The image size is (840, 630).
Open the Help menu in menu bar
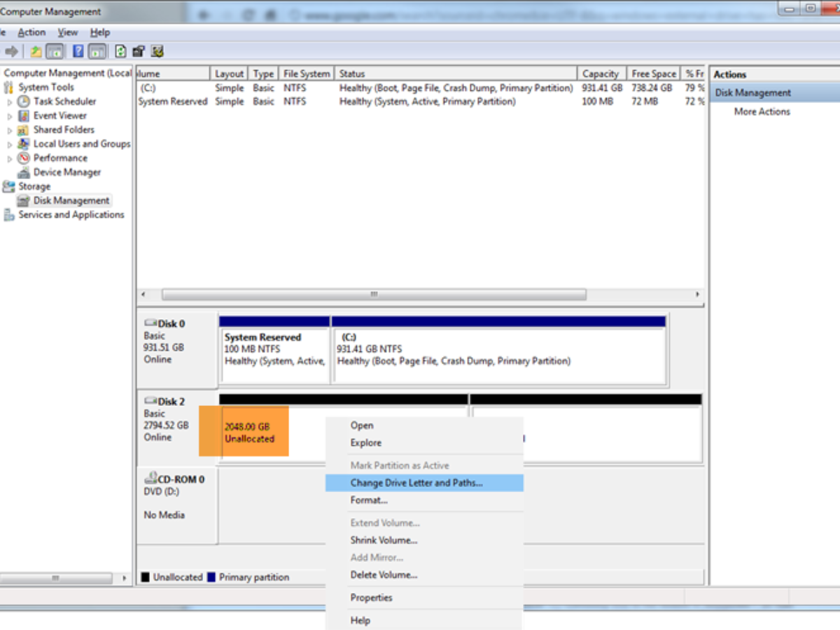(x=100, y=32)
